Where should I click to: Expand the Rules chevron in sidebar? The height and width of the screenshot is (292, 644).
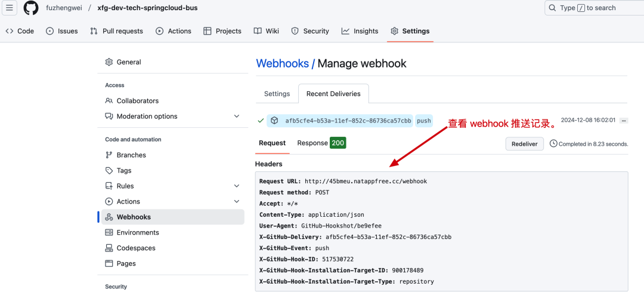237,186
